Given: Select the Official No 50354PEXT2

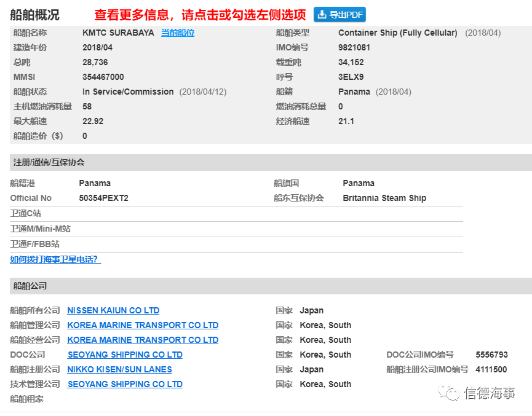Looking at the screenshot, I should pyautogui.click(x=103, y=198).
